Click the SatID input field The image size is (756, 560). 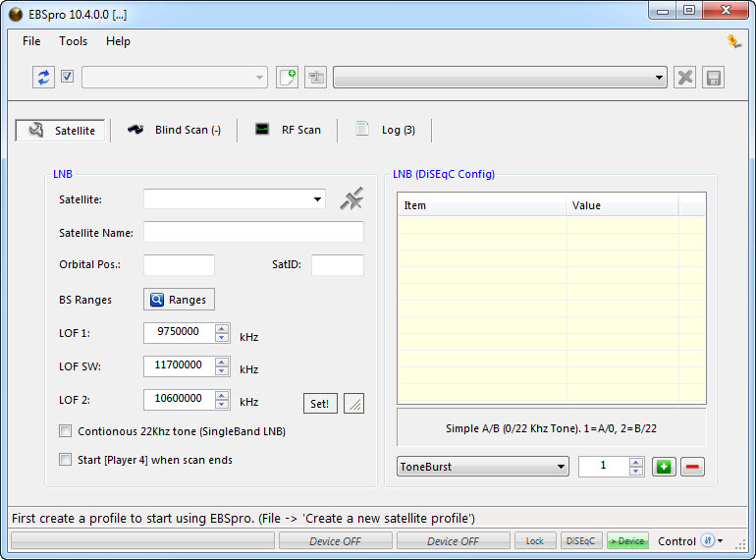pos(338,265)
